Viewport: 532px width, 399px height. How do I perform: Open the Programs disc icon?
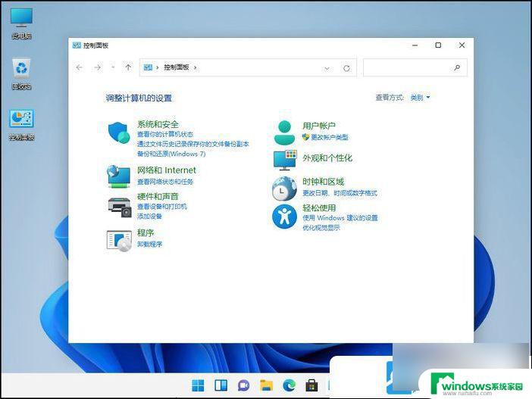tap(119, 241)
